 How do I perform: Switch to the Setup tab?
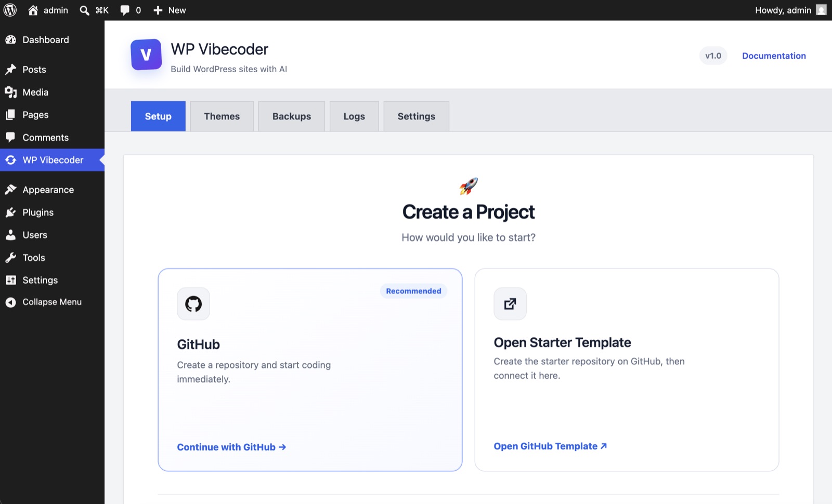(158, 116)
